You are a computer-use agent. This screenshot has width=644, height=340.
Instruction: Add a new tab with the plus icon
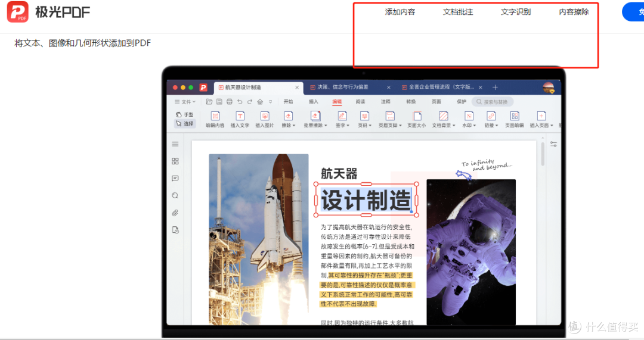[495, 88]
